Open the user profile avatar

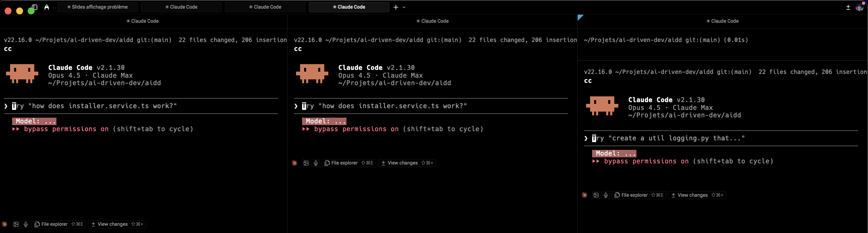point(860,7)
